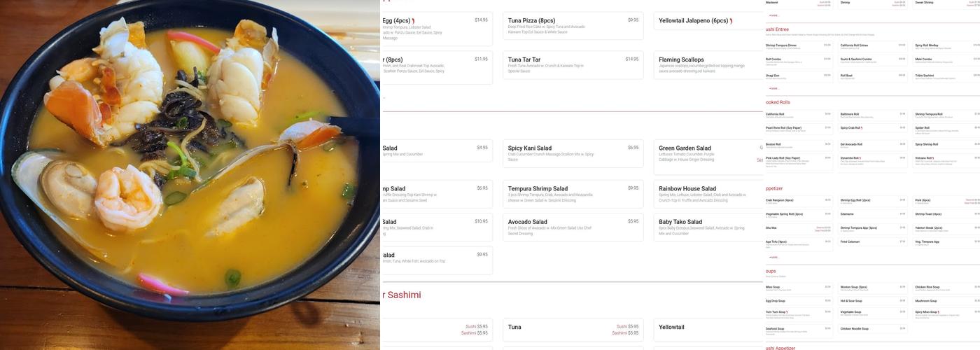Open Rainbow House Salad item
This screenshot has height=350, width=980.
[x=708, y=194]
